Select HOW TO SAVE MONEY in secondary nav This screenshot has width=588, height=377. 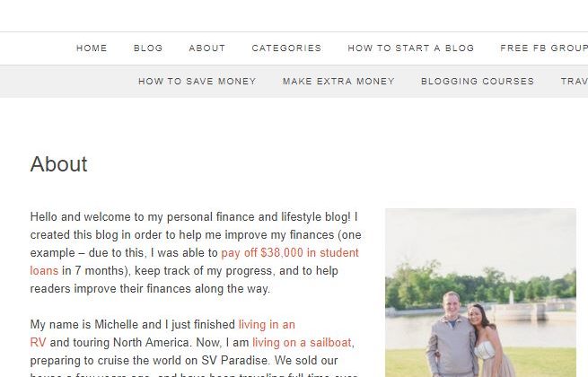tap(197, 82)
